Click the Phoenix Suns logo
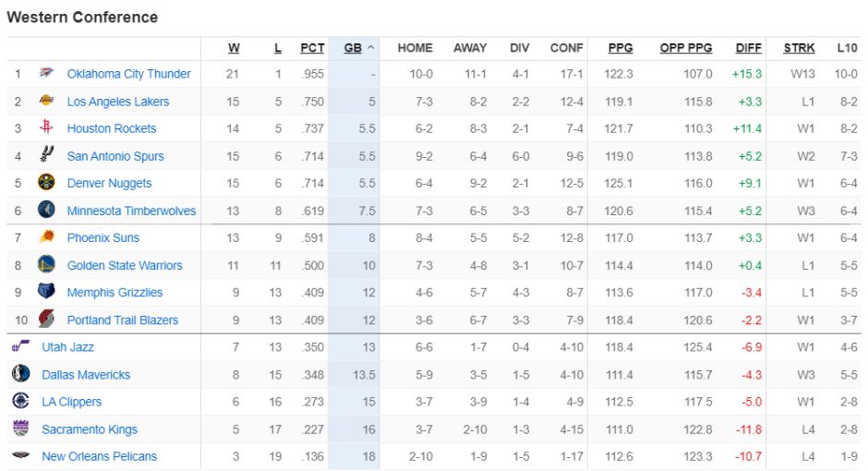This screenshot has width=868, height=471. coord(46,237)
